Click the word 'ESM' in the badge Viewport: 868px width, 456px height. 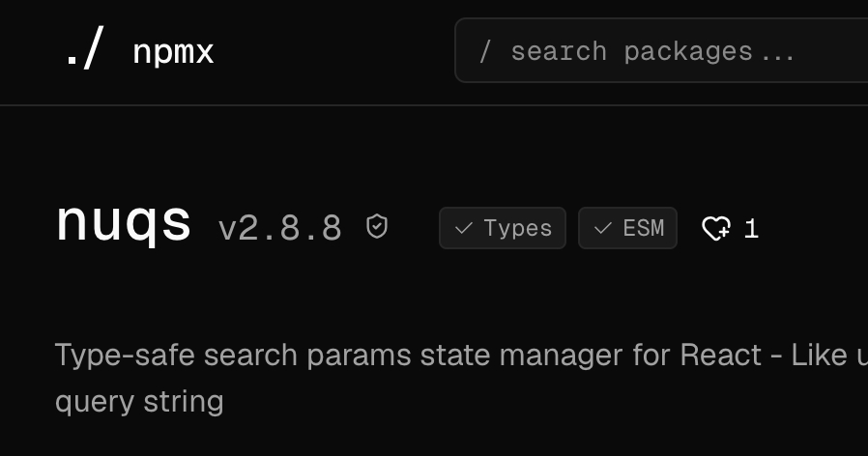pyautogui.click(x=644, y=228)
